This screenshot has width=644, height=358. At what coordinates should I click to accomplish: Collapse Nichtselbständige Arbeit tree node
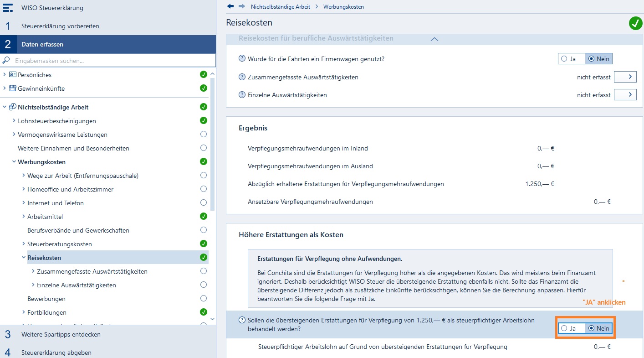5,107
